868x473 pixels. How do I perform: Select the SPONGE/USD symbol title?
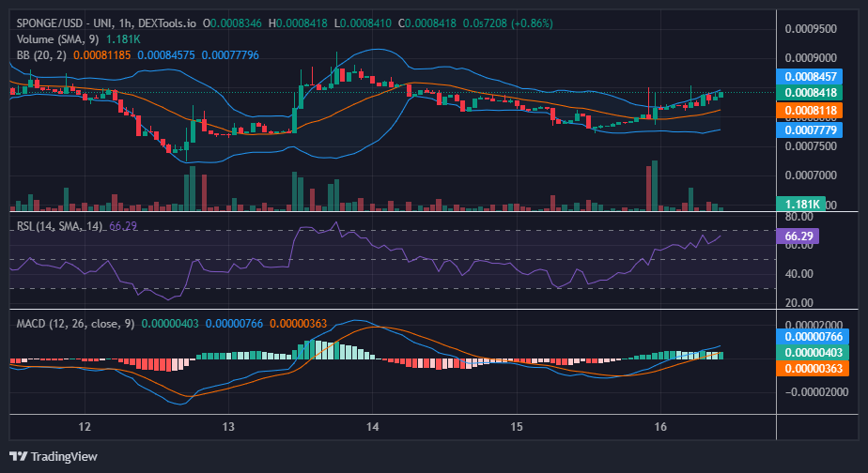(50, 23)
